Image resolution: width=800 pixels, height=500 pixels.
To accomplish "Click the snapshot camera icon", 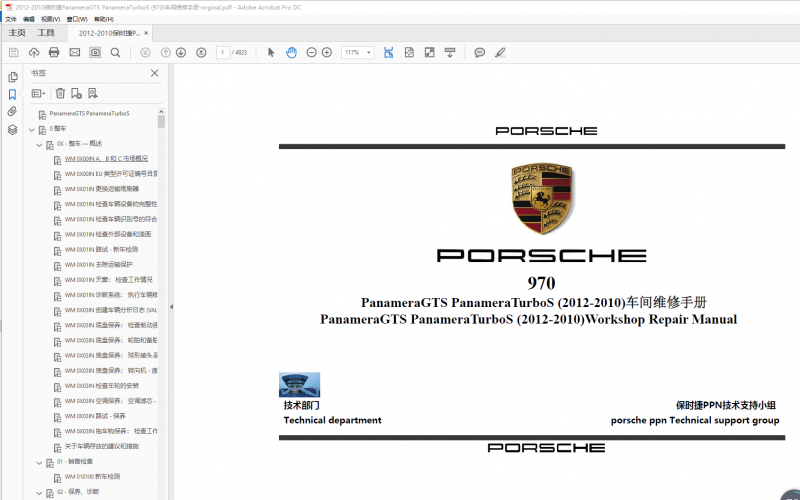I will point(95,52).
